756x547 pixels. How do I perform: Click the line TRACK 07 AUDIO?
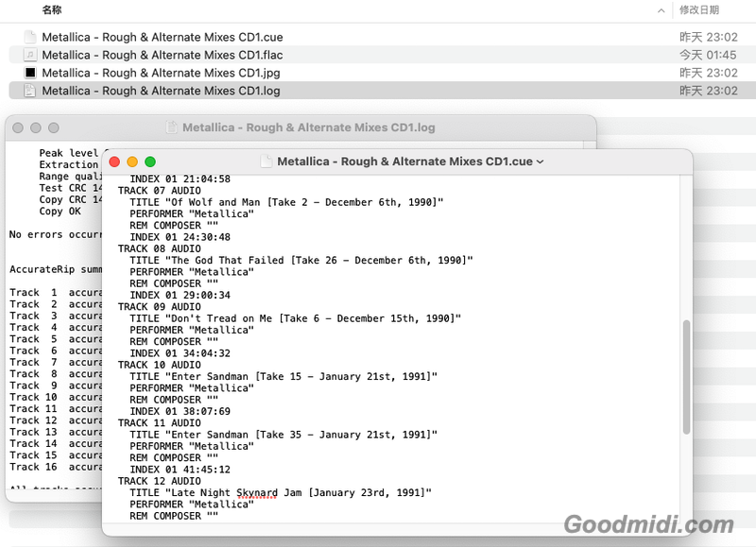click(x=160, y=191)
